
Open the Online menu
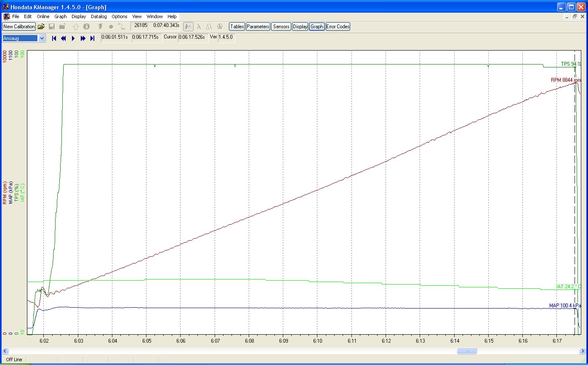tap(43, 16)
